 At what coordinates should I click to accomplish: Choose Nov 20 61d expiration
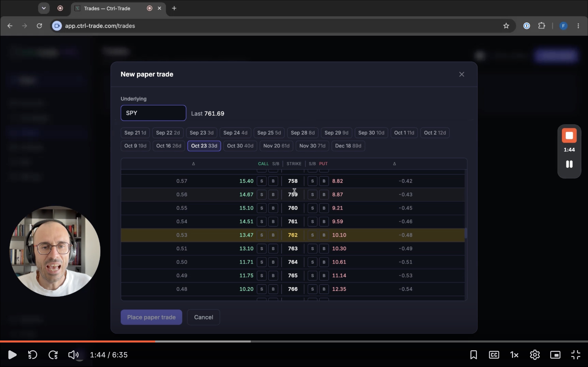click(x=276, y=146)
